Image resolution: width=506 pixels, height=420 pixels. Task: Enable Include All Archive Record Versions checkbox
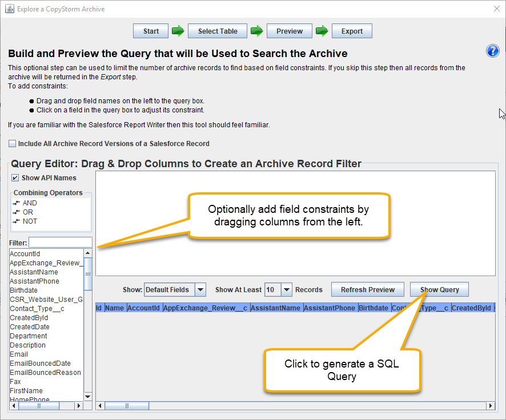(12, 144)
